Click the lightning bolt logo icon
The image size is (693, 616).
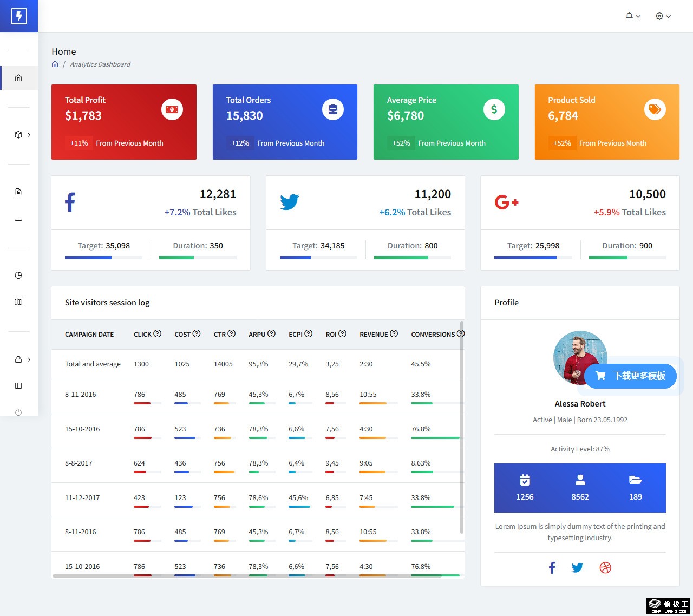click(x=19, y=16)
